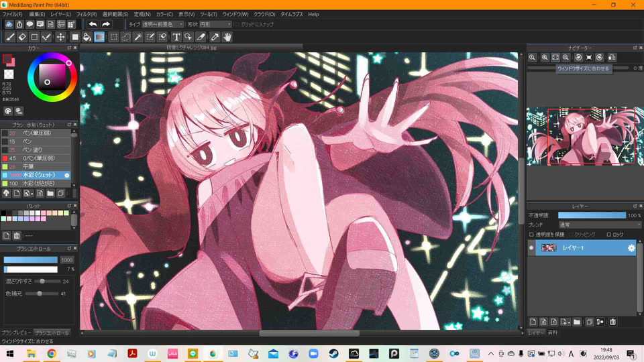This screenshot has width=644, height=362.
Task: Click the Navigator preview thumbnail
Action: coord(585,136)
